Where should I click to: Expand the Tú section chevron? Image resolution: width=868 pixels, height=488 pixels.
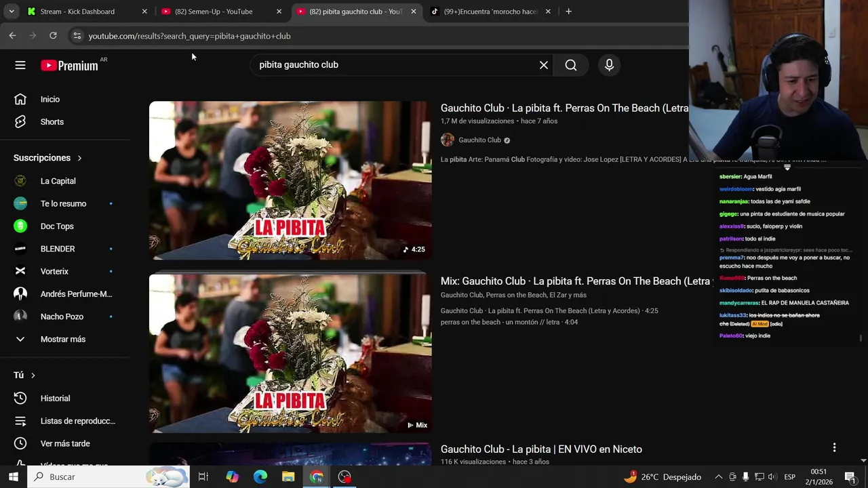(33, 375)
